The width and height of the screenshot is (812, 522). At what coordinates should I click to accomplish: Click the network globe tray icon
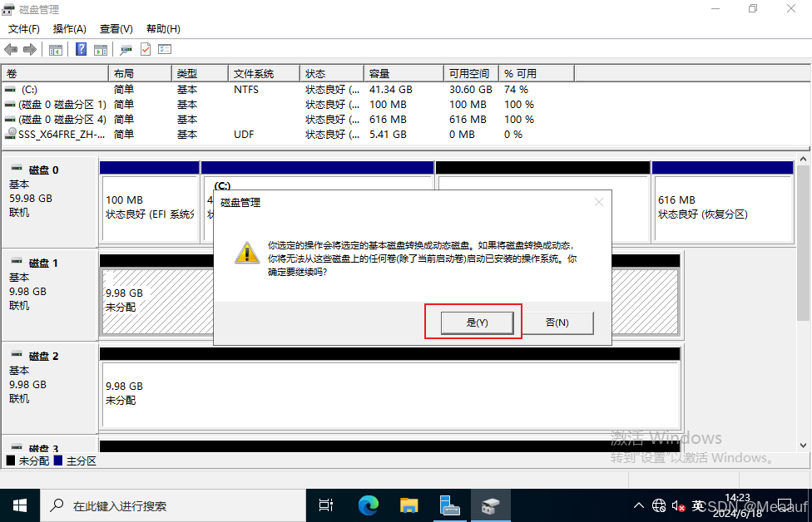click(659, 505)
